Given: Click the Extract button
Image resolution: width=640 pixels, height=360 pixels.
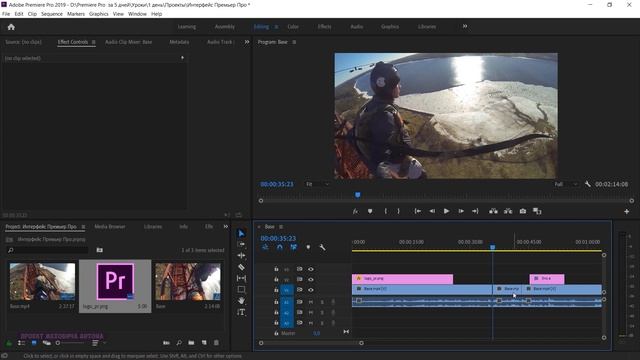Looking at the screenshot, I should 508,211.
